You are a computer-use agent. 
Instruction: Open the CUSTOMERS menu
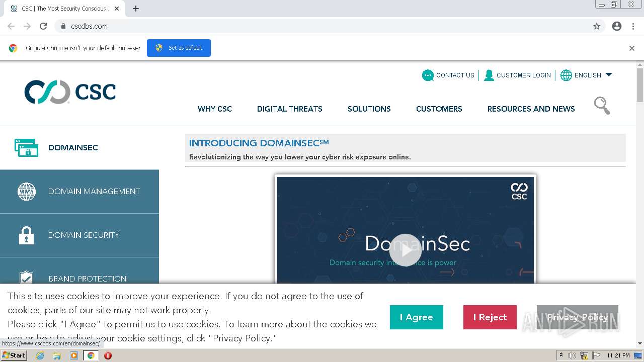coord(439,109)
